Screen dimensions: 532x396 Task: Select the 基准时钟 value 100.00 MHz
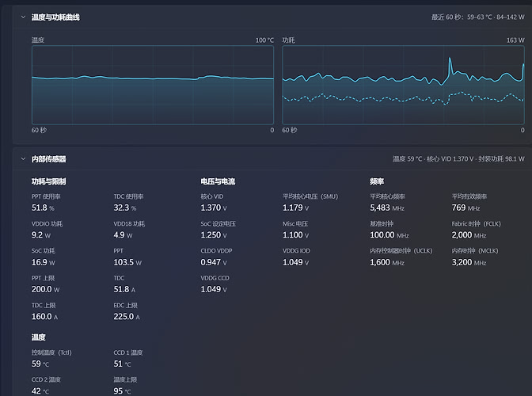(389, 234)
